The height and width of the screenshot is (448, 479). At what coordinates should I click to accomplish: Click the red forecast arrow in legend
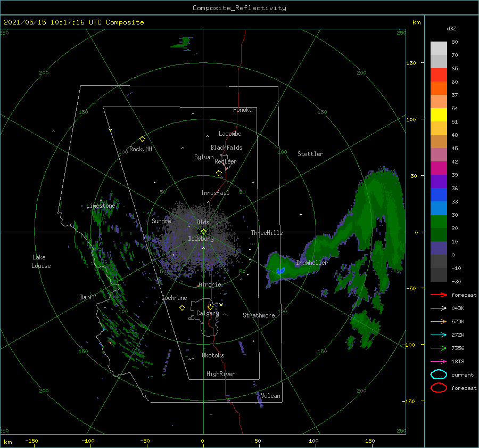click(439, 295)
